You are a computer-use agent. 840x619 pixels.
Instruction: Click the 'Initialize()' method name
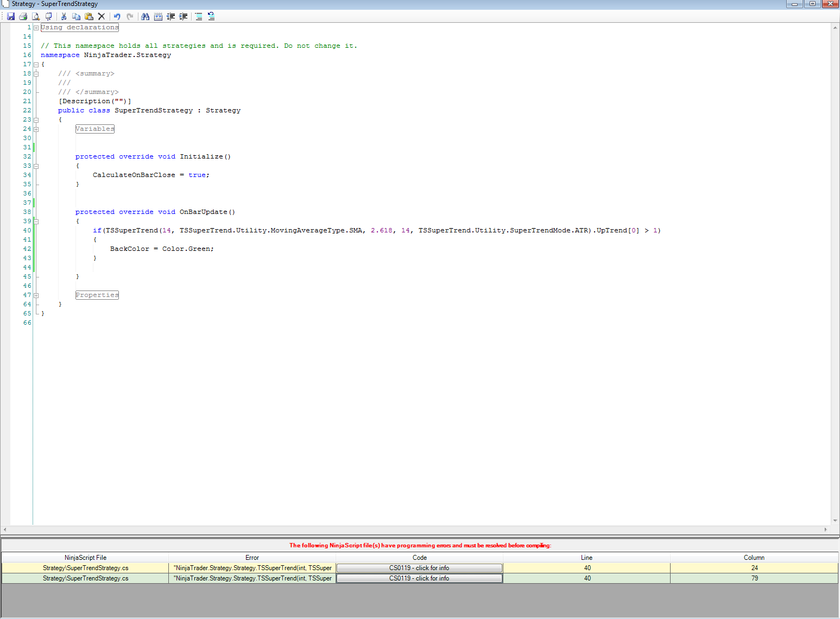pyautogui.click(x=205, y=156)
